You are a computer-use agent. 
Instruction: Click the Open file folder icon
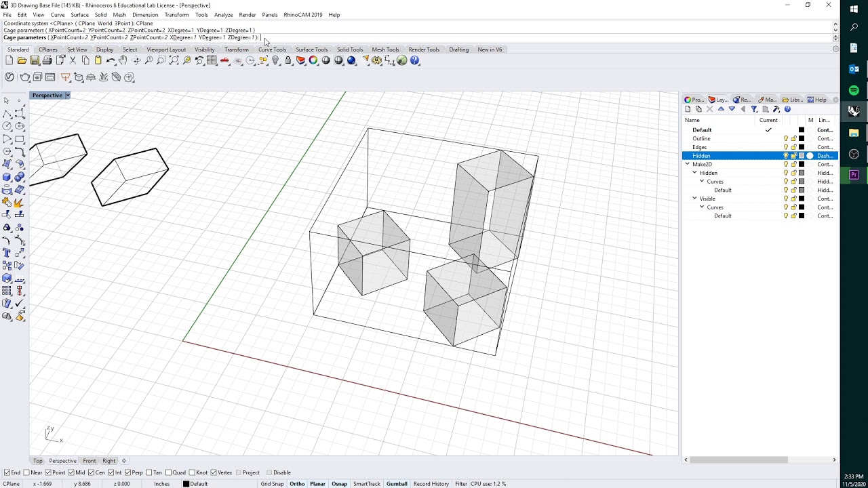22,60
